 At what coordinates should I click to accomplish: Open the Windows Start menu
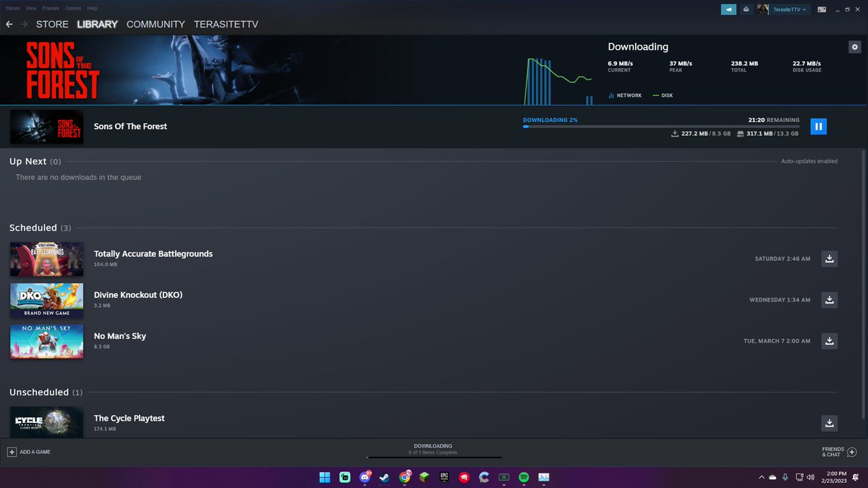pyautogui.click(x=325, y=477)
